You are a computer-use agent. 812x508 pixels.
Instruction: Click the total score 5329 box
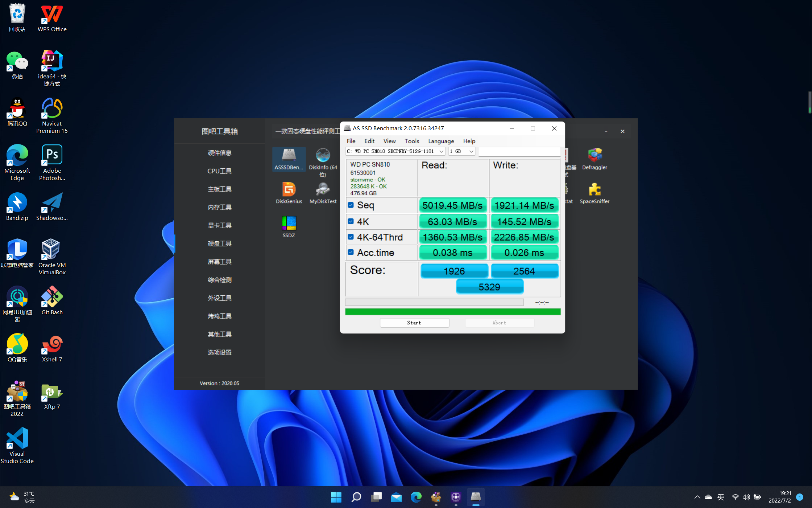[489, 287]
